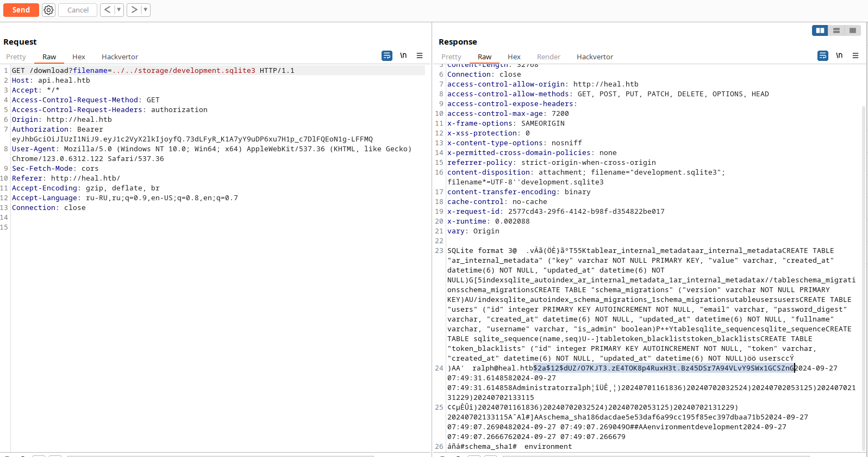Image resolution: width=868 pixels, height=457 pixels.
Task: Click cache-control: no-cache header
Action: click(x=497, y=202)
